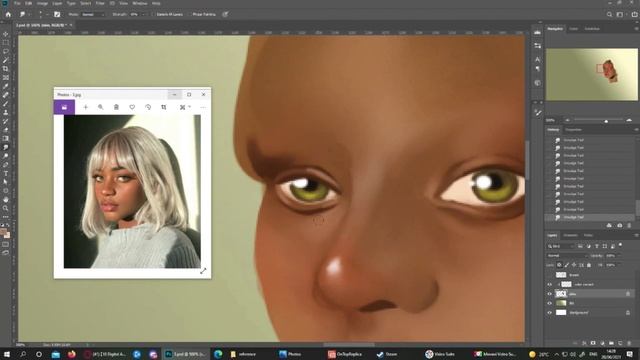640x360 pixels.
Task: Open Firefox from the taskbar
Action: coord(72,354)
